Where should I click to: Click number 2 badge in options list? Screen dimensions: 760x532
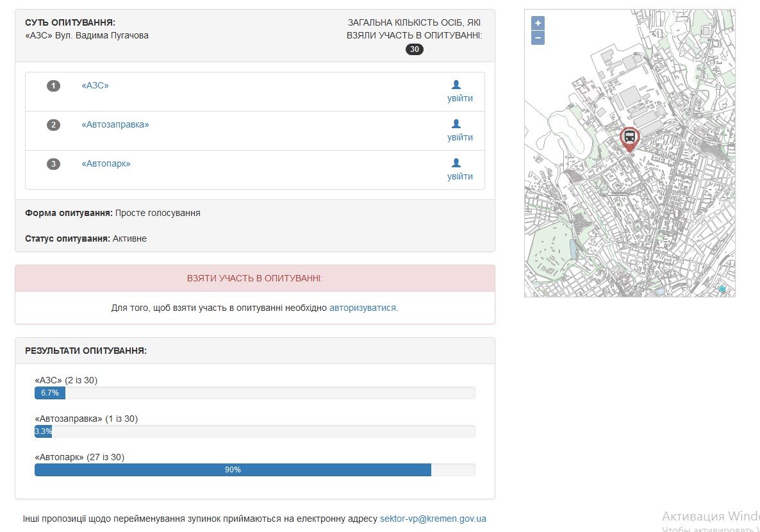(x=53, y=125)
